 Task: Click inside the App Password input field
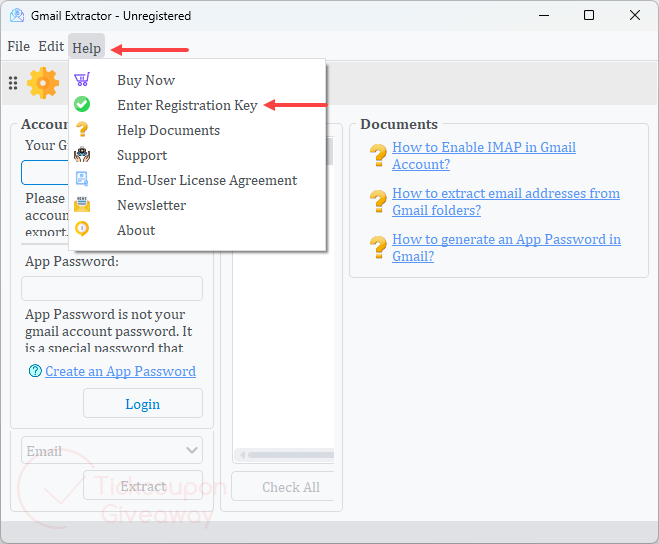(x=112, y=288)
